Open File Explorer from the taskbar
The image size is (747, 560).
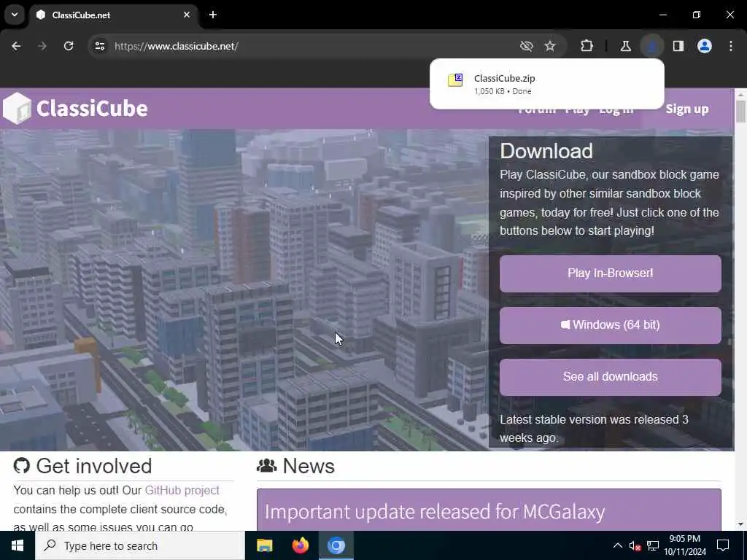click(x=264, y=545)
